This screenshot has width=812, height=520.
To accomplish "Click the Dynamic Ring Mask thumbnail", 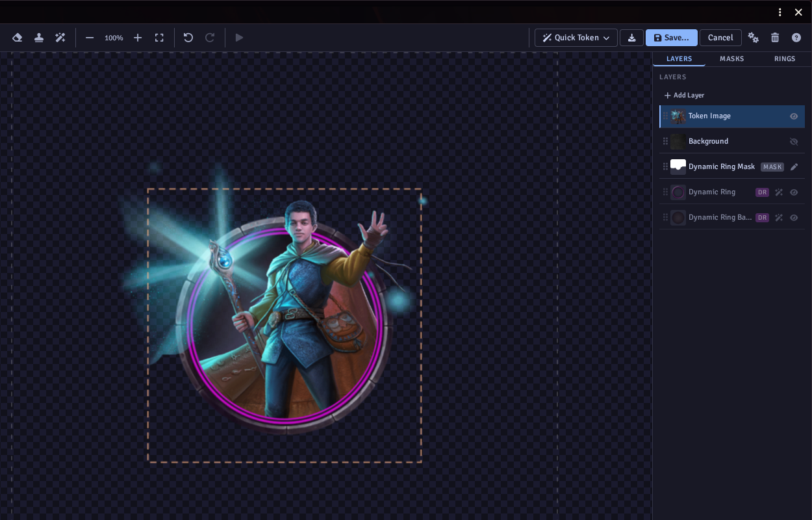I will pyautogui.click(x=678, y=166).
